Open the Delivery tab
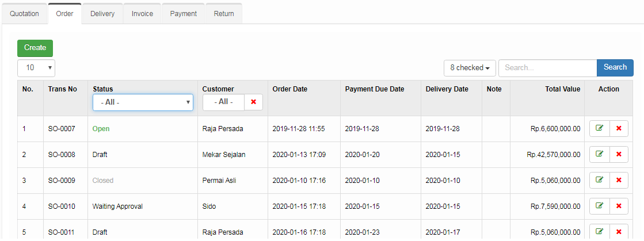Image resolution: width=644 pixels, height=241 pixels. (x=102, y=14)
